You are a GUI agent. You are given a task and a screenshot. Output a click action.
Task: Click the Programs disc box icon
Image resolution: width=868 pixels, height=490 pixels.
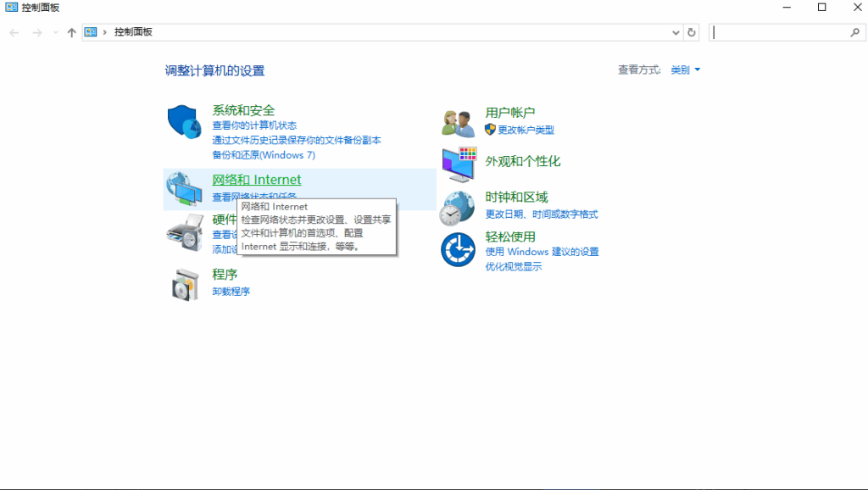185,284
